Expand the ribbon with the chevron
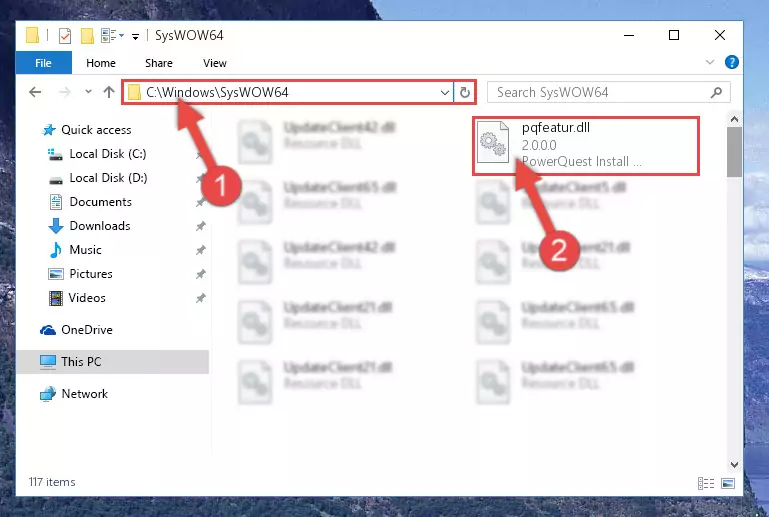The width and height of the screenshot is (769, 517). point(709,62)
